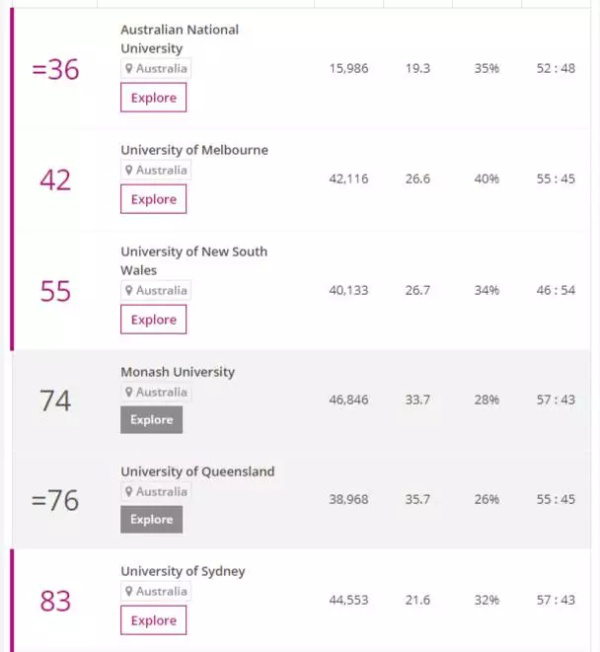The height and width of the screenshot is (652, 600).
Task: Open Explore for University of New South Wales
Action: [x=153, y=319]
